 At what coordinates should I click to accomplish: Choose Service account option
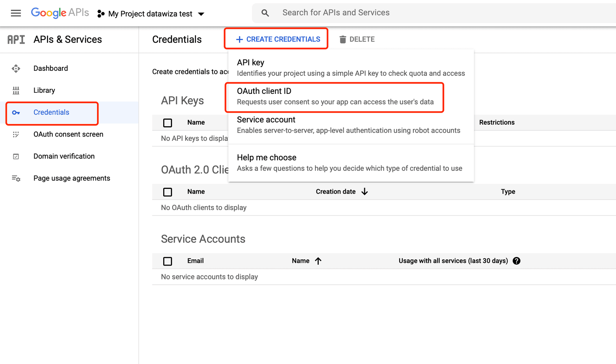point(351,125)
